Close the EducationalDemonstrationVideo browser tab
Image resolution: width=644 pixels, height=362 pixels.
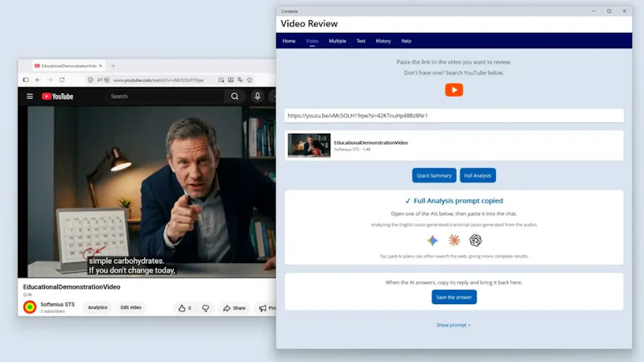[x=101, y=66]
